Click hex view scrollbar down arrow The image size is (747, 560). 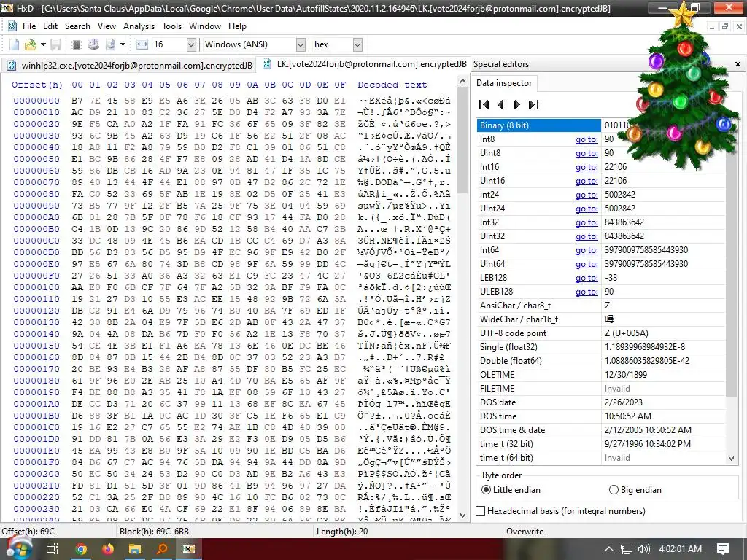[x=462, y=516]
